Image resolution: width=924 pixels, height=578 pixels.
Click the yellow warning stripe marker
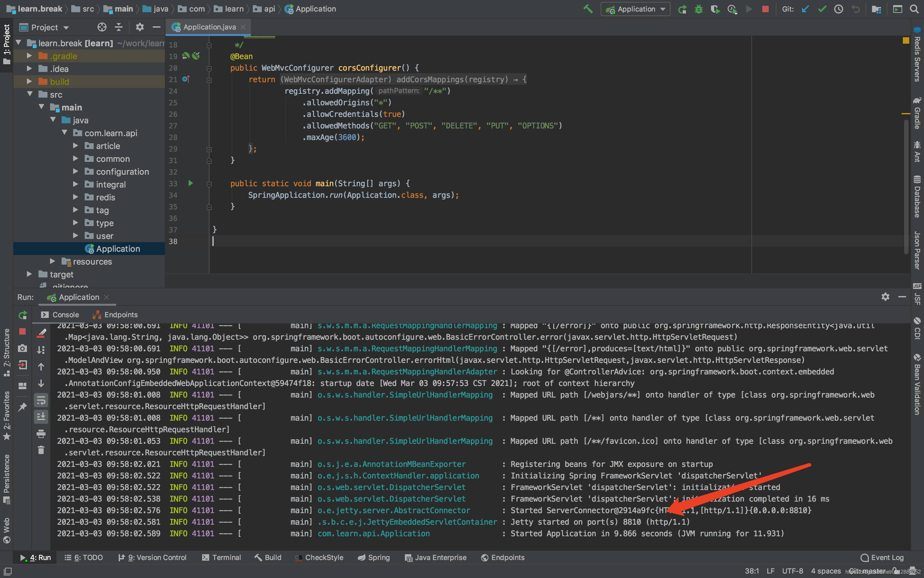906,114
